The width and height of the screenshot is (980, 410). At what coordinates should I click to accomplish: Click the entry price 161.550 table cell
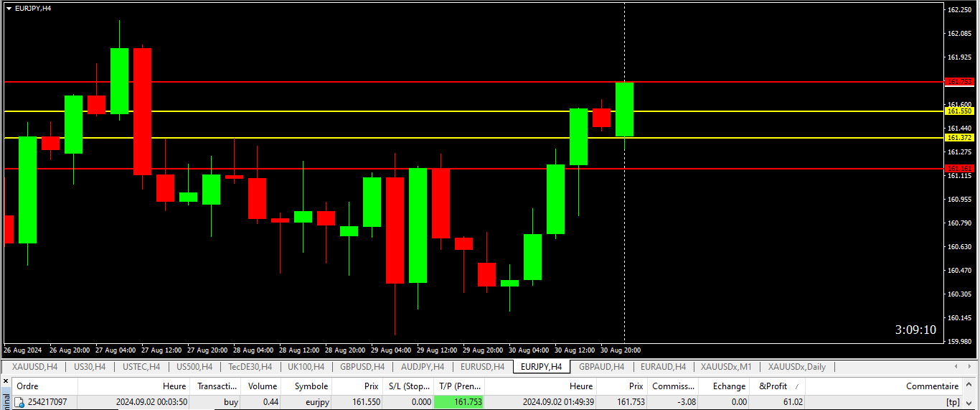tap(365, 403)
